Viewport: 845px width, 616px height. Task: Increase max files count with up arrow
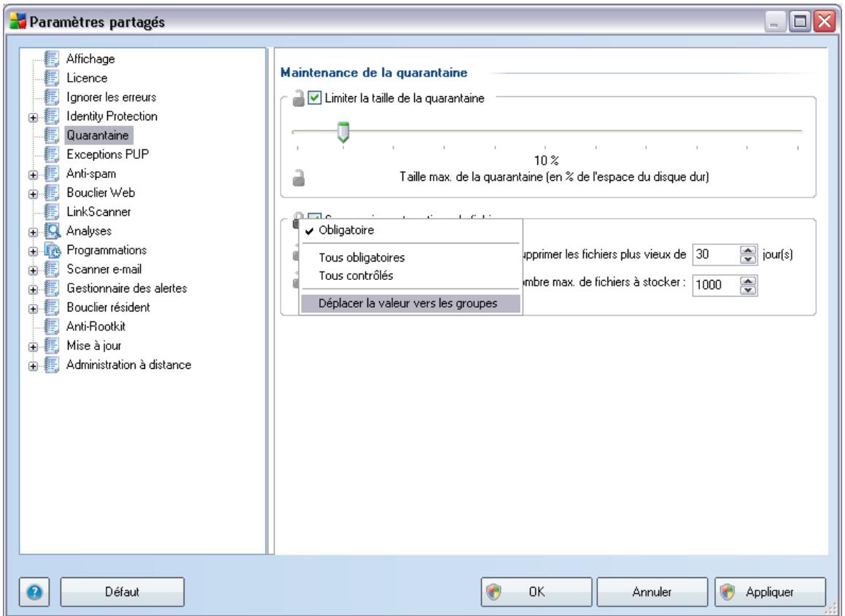[748, 280]
